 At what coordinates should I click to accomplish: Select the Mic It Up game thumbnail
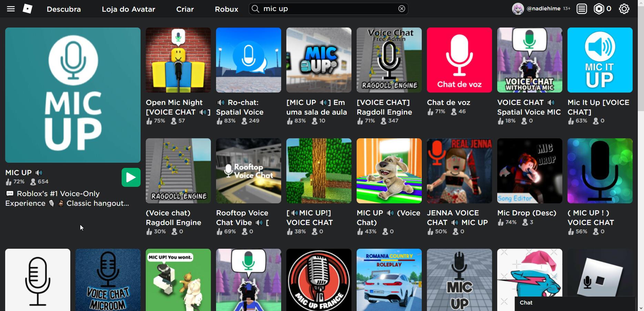coord(600,60)
